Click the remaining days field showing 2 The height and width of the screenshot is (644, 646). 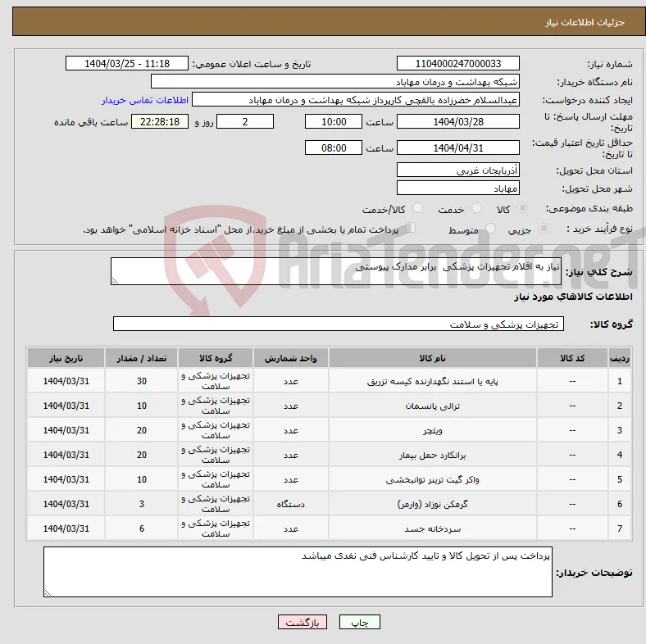point(245,122)
